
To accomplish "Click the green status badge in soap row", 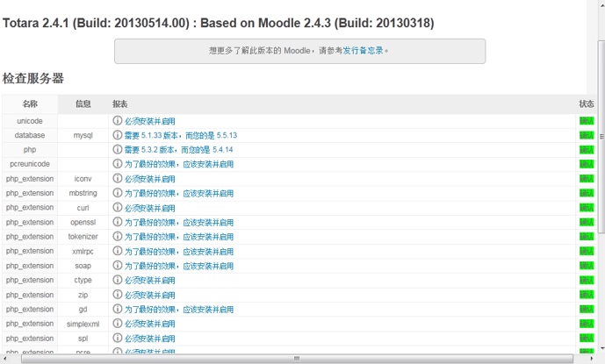I will [x=587, y=266].
